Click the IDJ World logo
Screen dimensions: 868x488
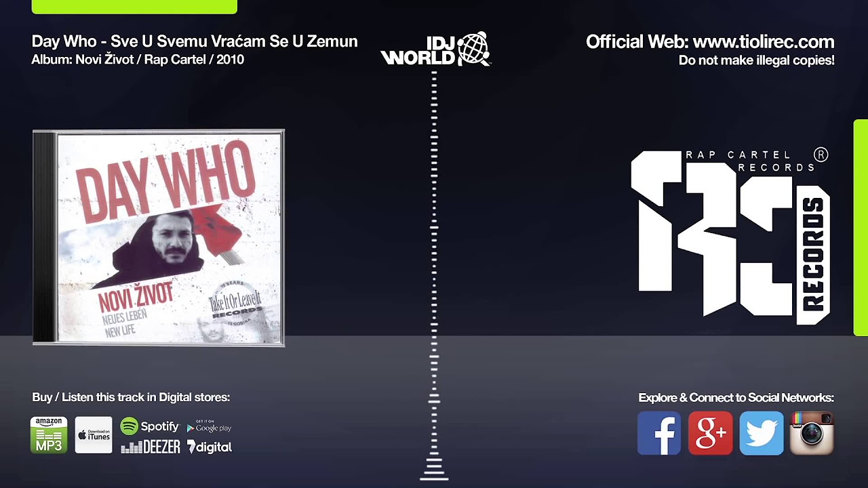[435, 49]
